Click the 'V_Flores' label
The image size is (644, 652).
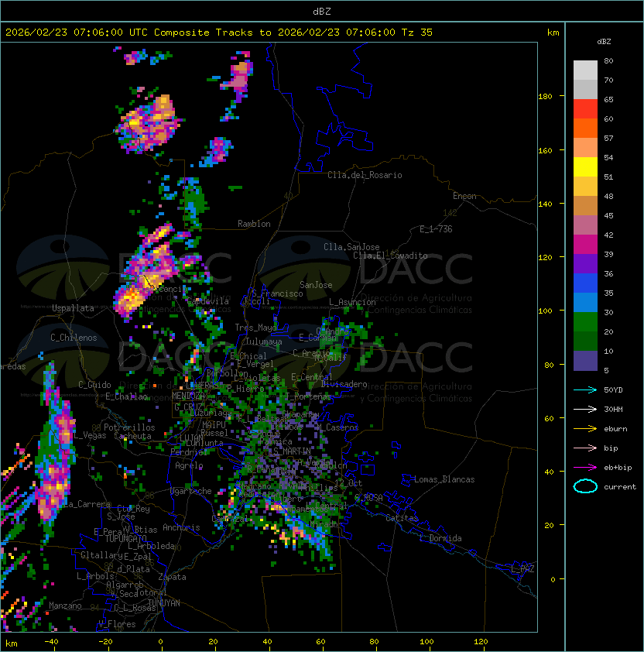117,624
